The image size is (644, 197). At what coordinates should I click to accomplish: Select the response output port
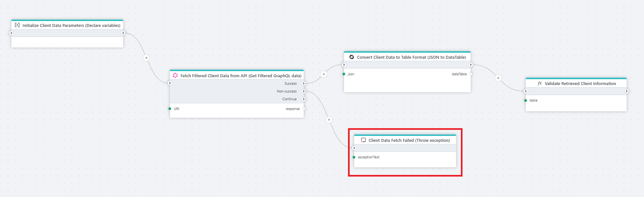[x=304, y=109]
